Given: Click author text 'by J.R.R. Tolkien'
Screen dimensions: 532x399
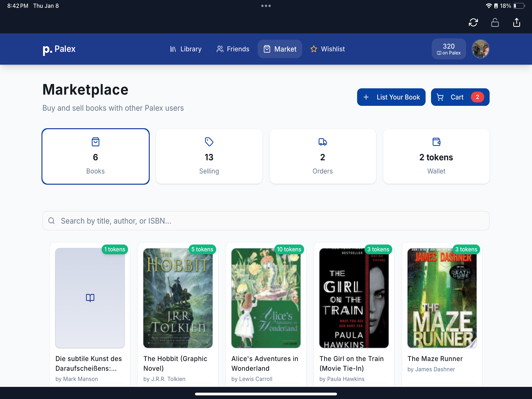Looking at the screenshot, I should tap(165, 379).
